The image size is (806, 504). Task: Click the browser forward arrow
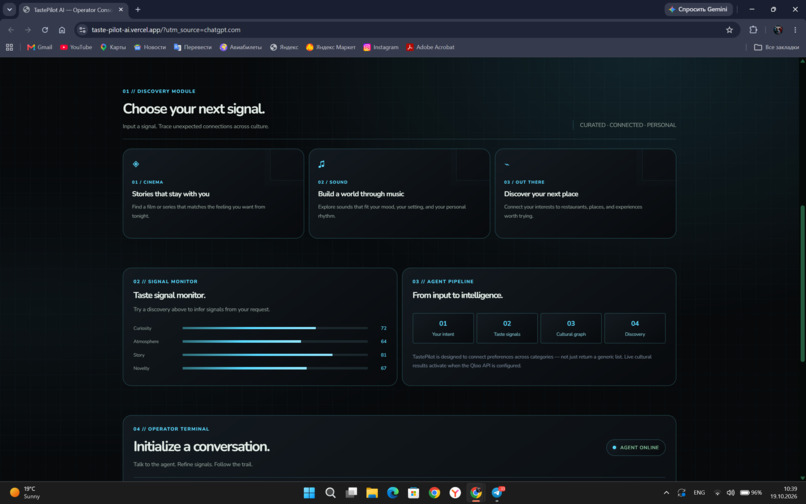pyautogui.click(x=28, y=30)
